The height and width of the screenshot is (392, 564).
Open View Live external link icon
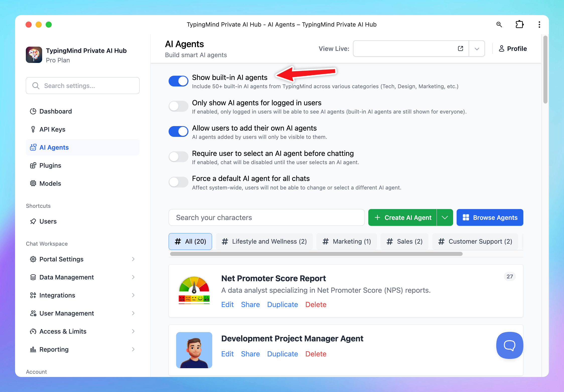(460, 48)
